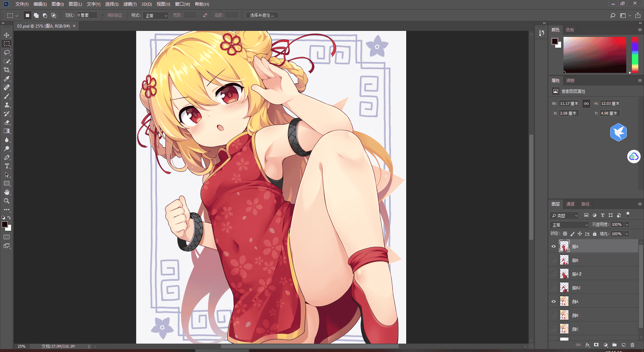Show the 服B2 layer
The height and width of the screenshot is (352, 644).
[553, 288]
